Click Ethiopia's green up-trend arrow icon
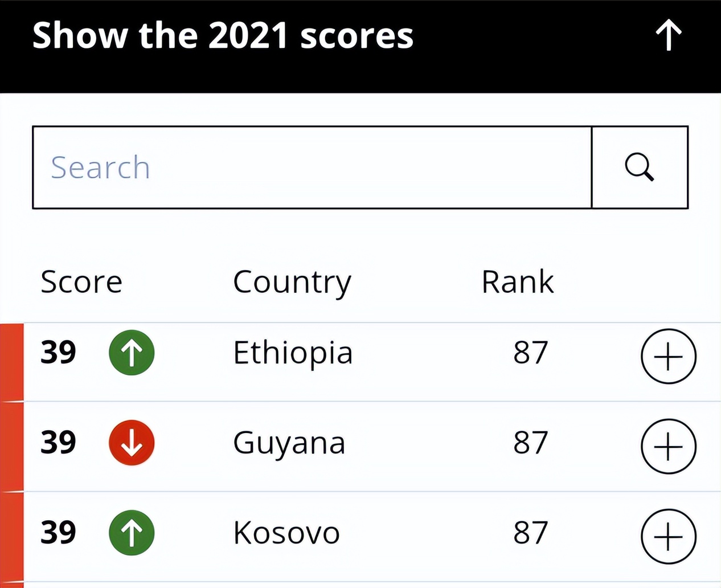Screen dimensions: 721x588 tap(132, 353)
